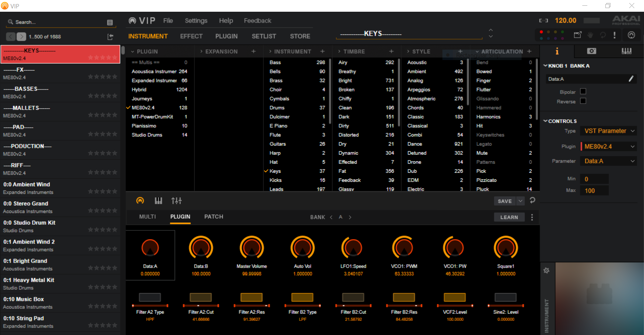Enable the Reverse checkbox
The width and height of the screenshot is (644, 335).
(583, 101)
